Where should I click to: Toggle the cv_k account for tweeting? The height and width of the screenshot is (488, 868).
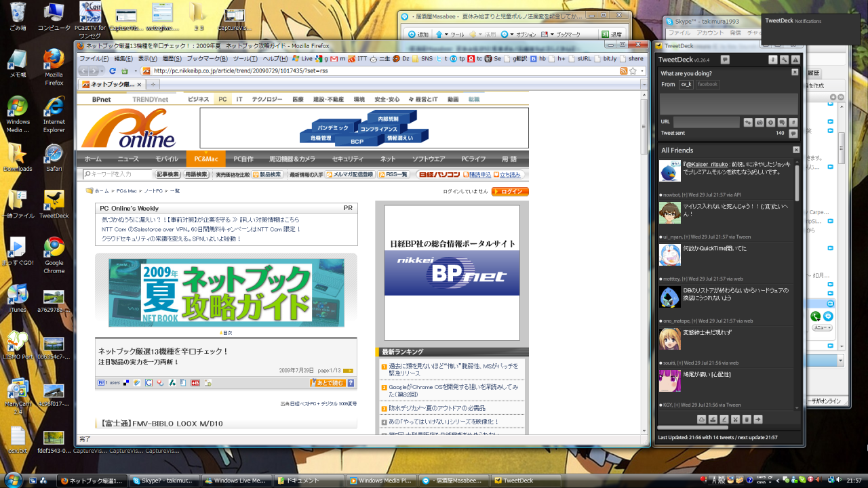[686, 84]
